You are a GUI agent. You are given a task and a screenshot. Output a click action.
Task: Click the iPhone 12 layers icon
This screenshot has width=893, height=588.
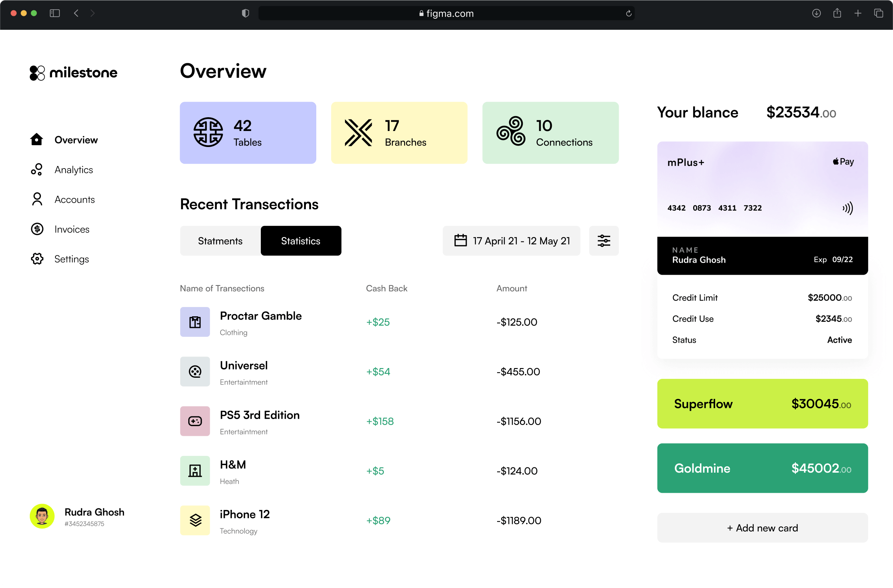coord(195,520)
